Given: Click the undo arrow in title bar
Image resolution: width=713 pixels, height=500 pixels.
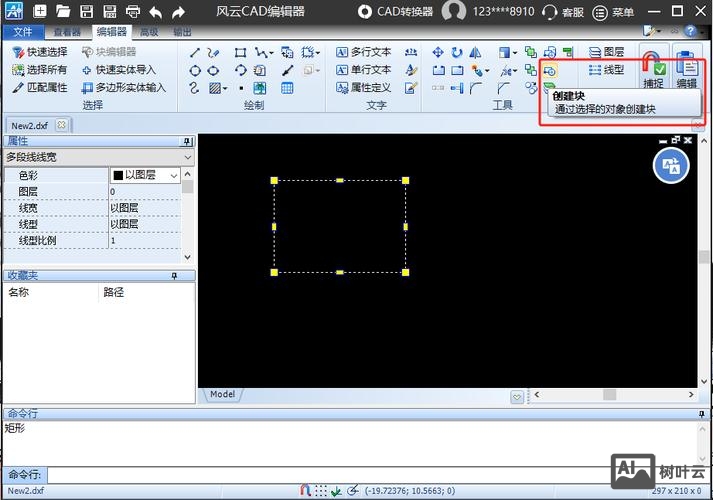Looking at the screenshot, I should click(156, 12).
